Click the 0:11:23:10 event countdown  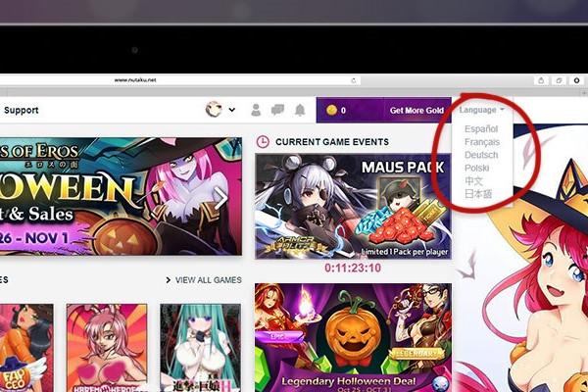[353, 268]
